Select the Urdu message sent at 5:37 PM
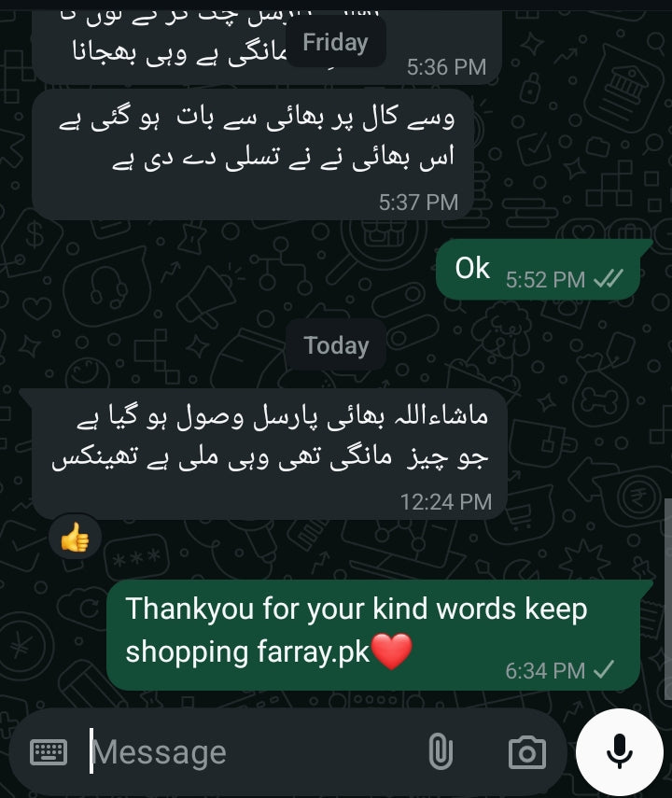The height and width of the screenshot is (798, 672). [x=253, y=155]
